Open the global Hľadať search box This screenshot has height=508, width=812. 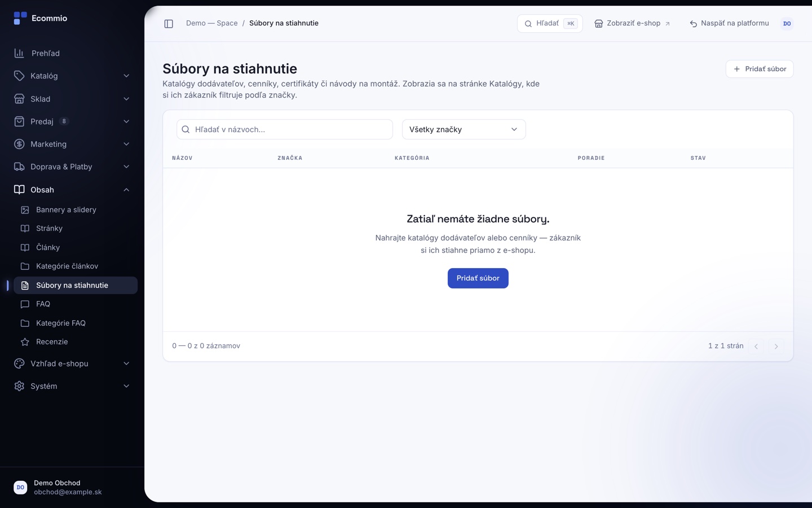tap(550, 24)
